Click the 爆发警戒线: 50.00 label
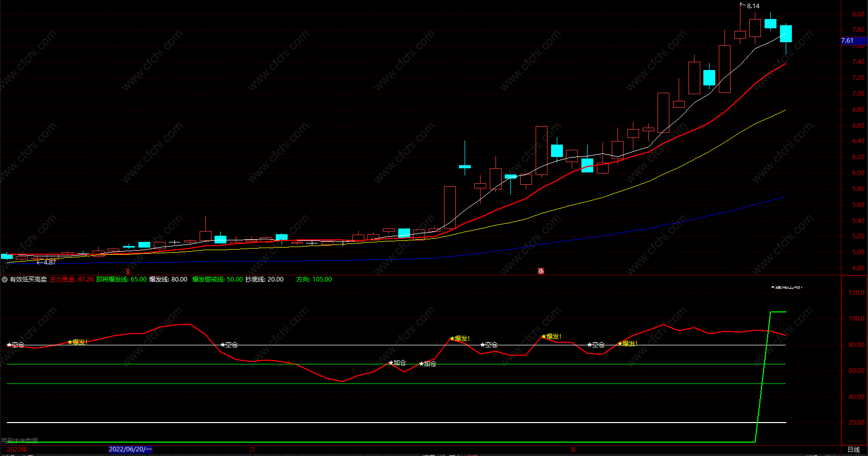Viewport: 868px width, 456px height. pos(217,279)
